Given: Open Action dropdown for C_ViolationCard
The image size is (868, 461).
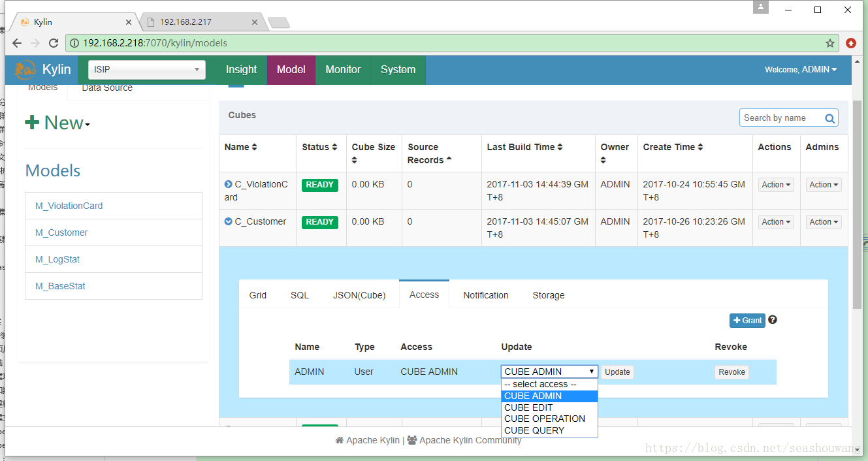Looking at the screenshot, I should [776, 185].
